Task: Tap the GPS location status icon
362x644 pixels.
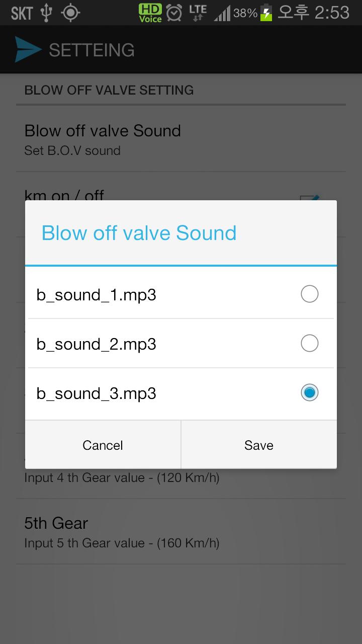Action: [x=70, y=13]
